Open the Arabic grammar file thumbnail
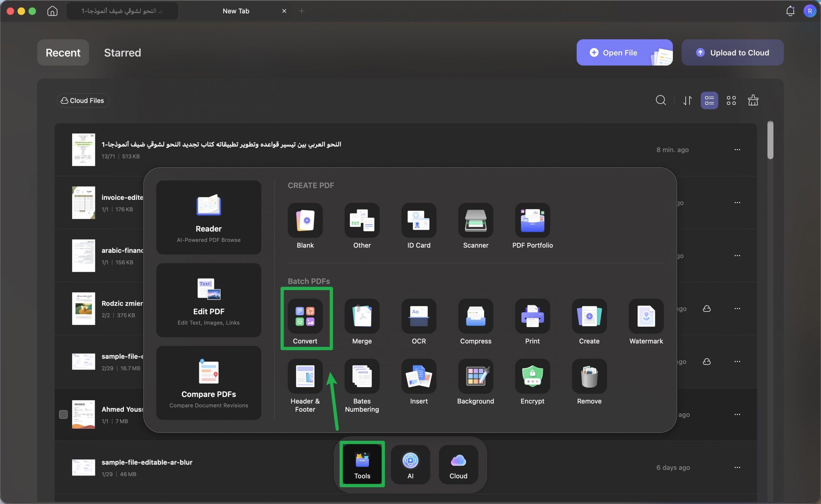The image size is (821, 504). 83,150
